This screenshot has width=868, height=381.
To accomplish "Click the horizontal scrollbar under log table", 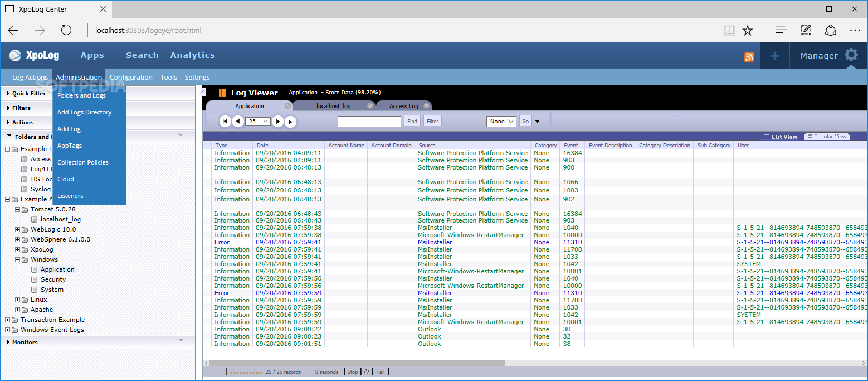I will (357, 363).
